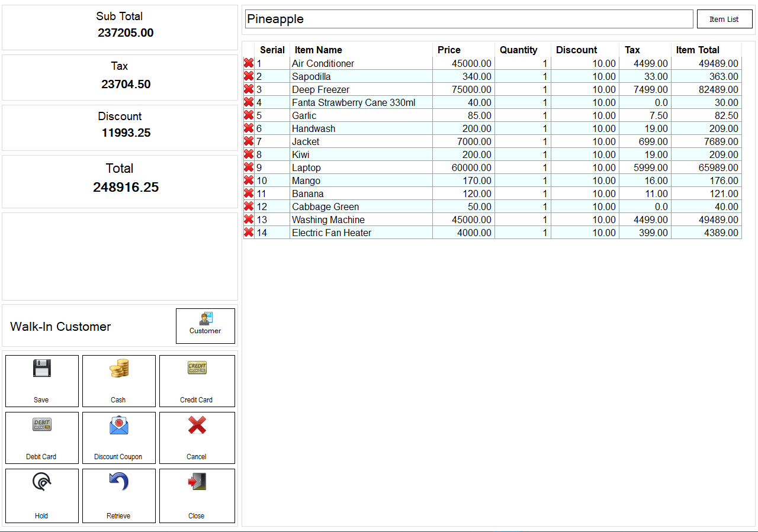Select the Garlic tax value 7.50
The height and width of the screenshot is (532, 758).
click(645, 115)
